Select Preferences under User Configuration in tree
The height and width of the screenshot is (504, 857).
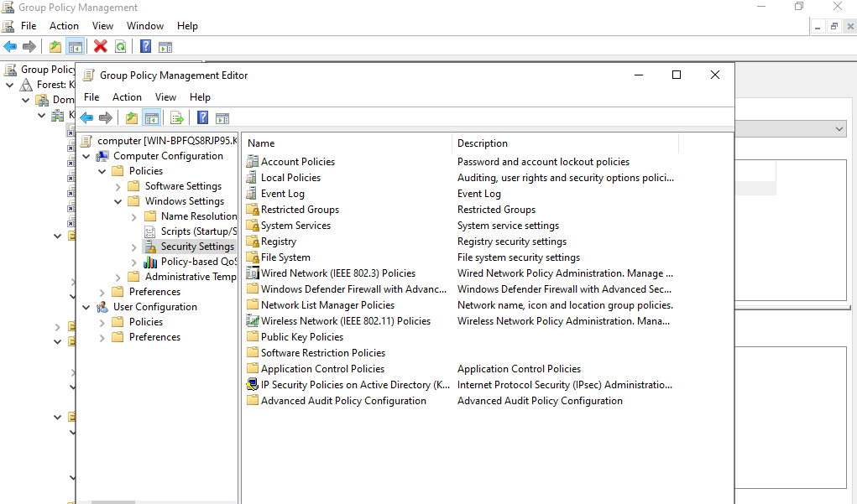point(154,337)
